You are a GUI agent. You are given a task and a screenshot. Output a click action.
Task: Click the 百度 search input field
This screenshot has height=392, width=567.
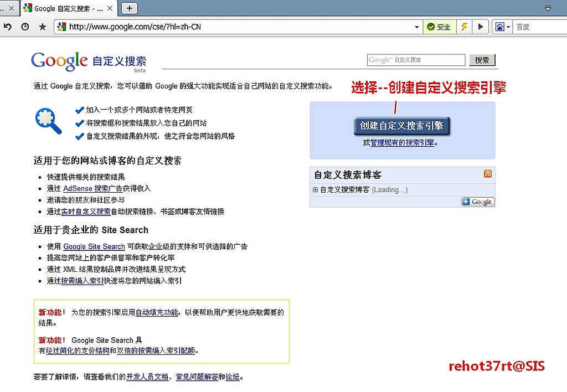click(x=540, y=27)
